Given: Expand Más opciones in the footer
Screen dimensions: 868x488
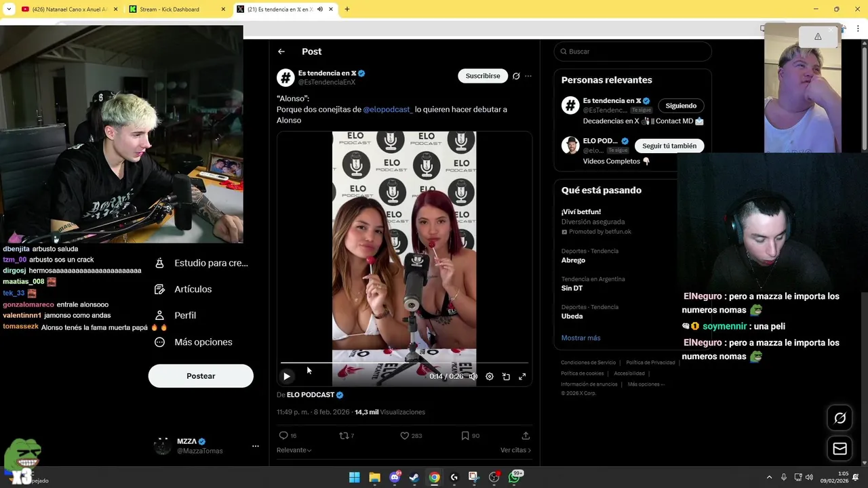Looking at the screenshot, I should [646, 384].
